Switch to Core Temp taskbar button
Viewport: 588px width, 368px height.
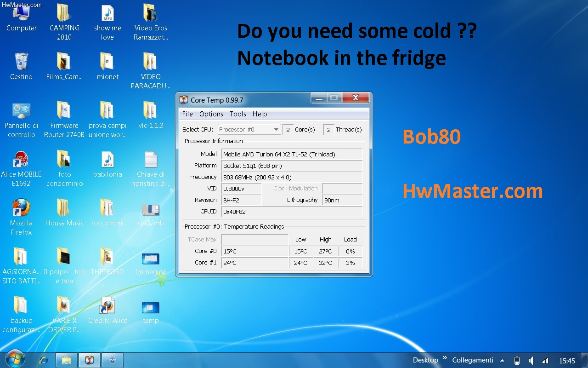point(90,360)
